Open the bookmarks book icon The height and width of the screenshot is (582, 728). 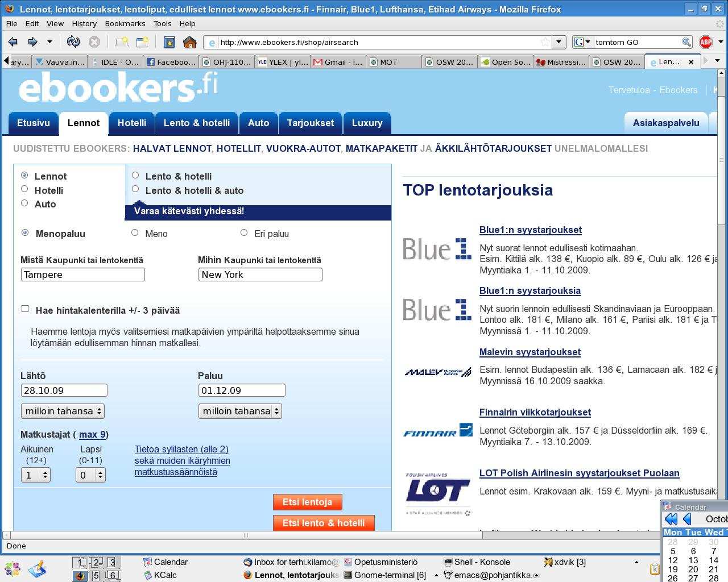tap(169, 42)
